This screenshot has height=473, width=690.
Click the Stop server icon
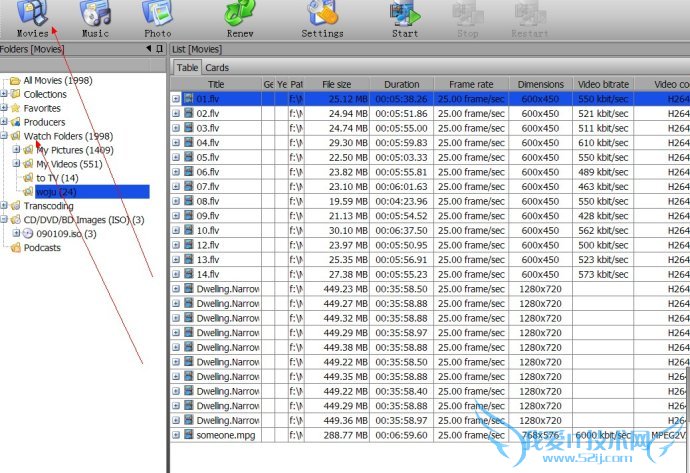(x=467, y=14)
